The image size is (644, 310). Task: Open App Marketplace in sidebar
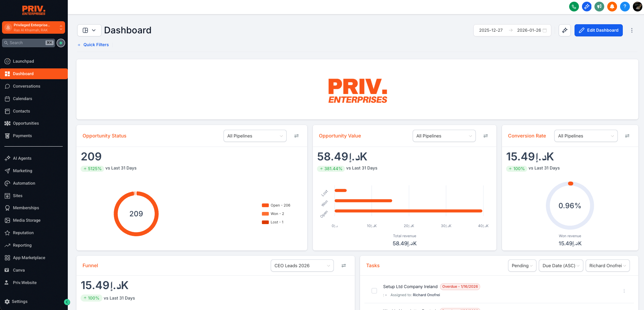coord(34,258)
